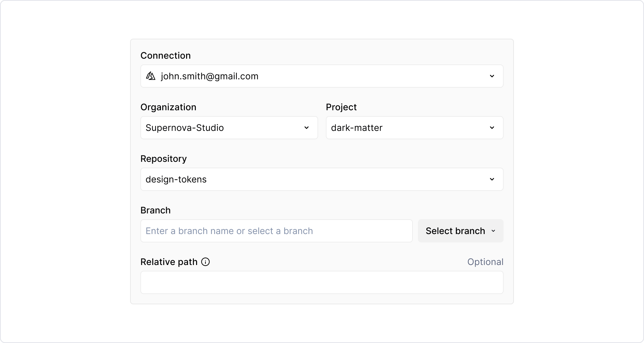Click the chevron arrow in Organization field
644x343 pixels.
306,128
